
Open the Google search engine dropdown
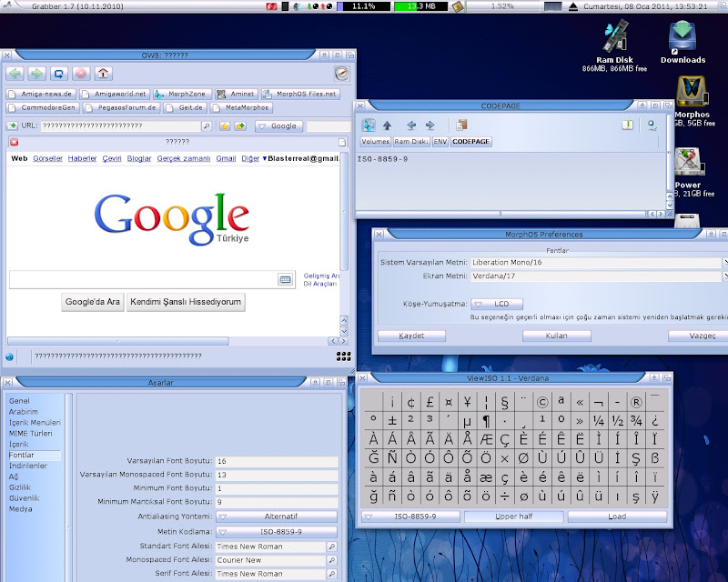(x=279, y=125)
